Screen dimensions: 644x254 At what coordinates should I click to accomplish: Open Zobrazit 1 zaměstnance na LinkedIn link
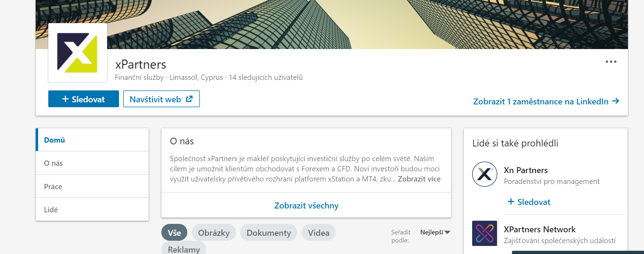pos(546,102)
